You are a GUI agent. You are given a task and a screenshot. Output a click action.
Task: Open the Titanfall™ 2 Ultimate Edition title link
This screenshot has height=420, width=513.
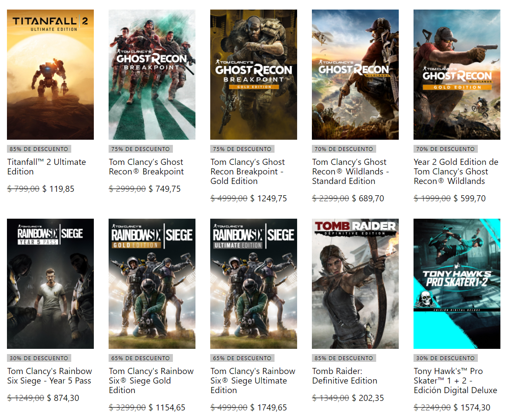pos(46,167)
